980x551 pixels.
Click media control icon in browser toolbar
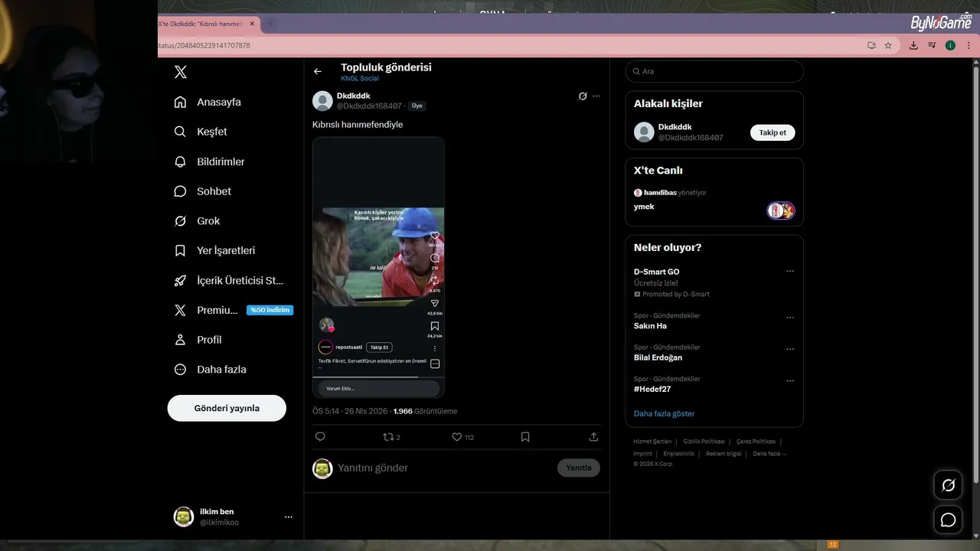coord(932,46)
